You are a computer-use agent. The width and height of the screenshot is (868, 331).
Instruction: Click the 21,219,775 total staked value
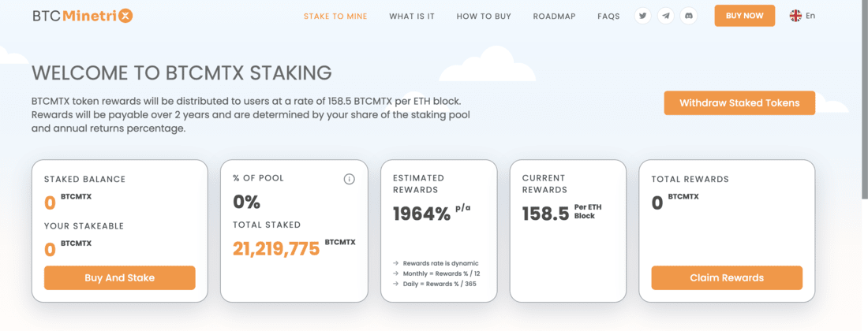click(x=276, y=249)
